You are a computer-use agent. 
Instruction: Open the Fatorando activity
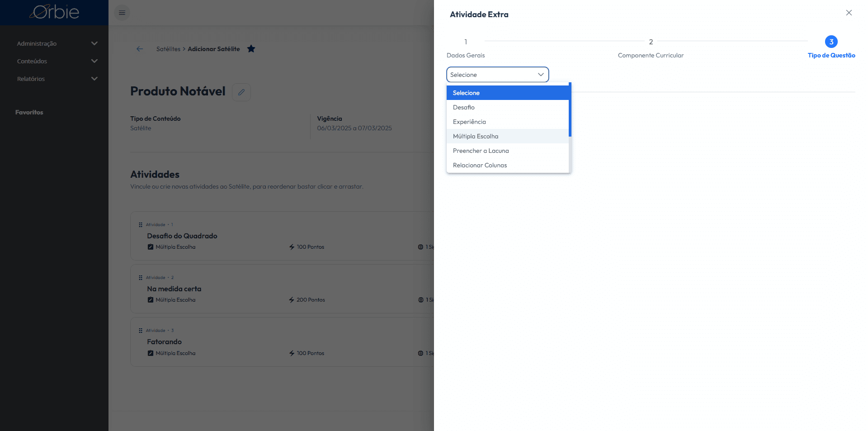[x=164, y=341]
